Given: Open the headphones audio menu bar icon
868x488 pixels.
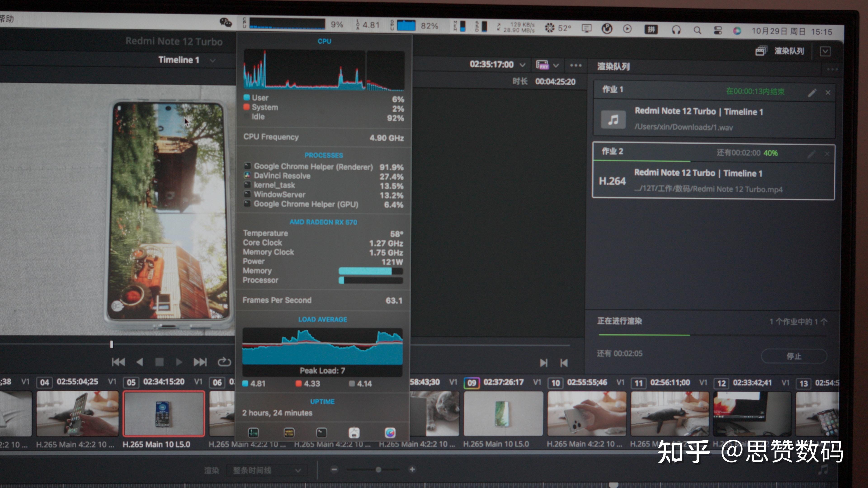Looking at the screenshot, I should [676, 30].
